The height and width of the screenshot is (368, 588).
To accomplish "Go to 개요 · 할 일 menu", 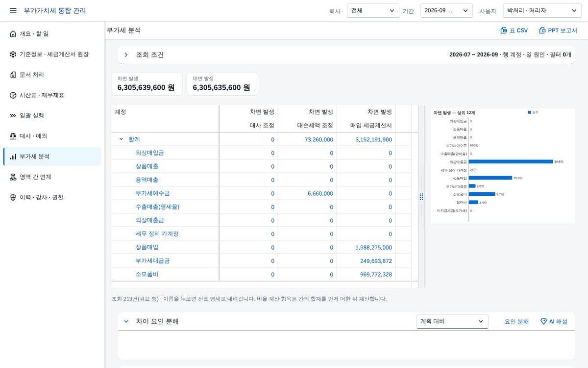I will [x=52, y=34].
